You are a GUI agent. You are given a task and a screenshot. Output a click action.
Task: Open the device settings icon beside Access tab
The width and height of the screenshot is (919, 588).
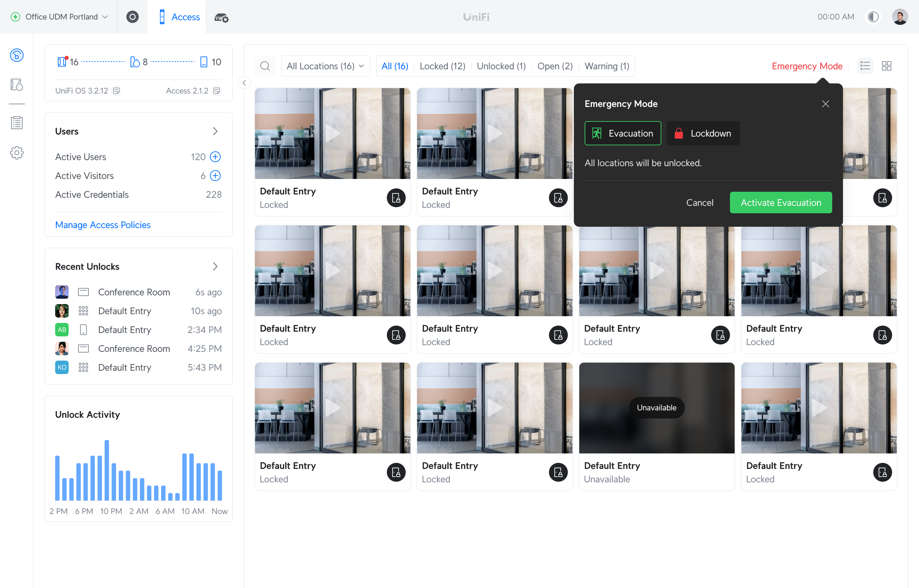(221, 17)
